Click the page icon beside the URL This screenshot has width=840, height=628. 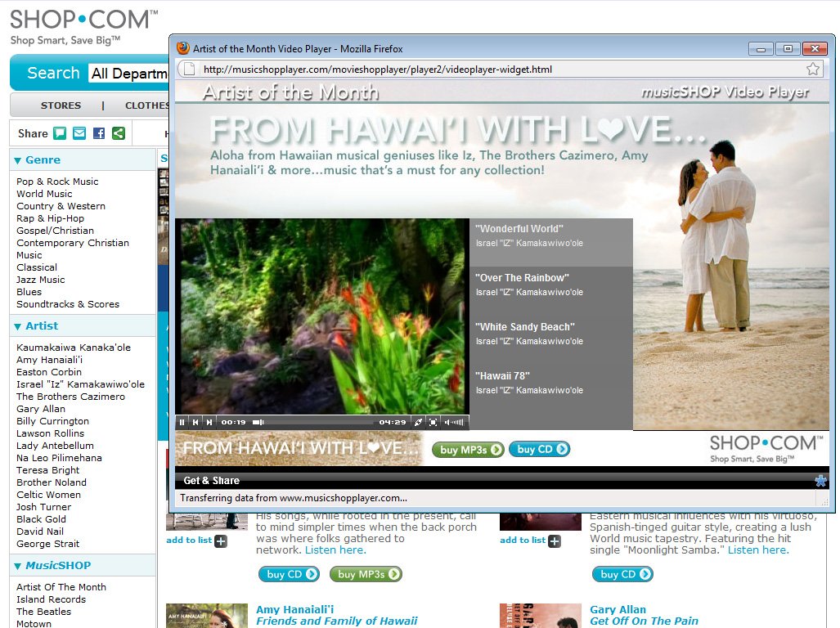point(189,69)
